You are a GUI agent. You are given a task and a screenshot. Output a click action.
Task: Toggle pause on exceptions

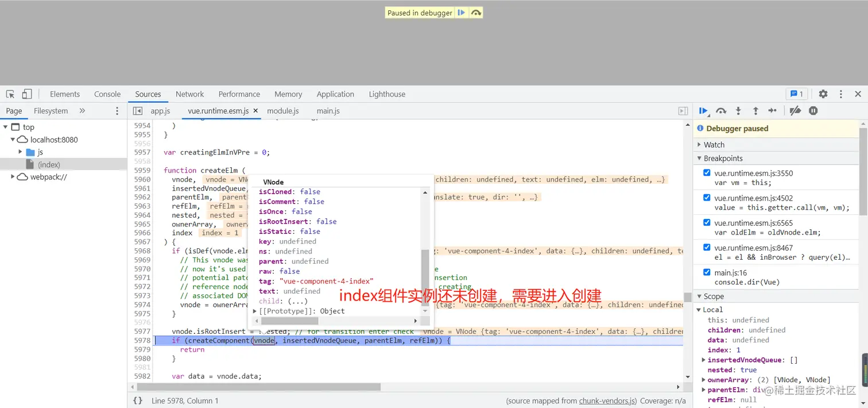(x=813, y=111)
